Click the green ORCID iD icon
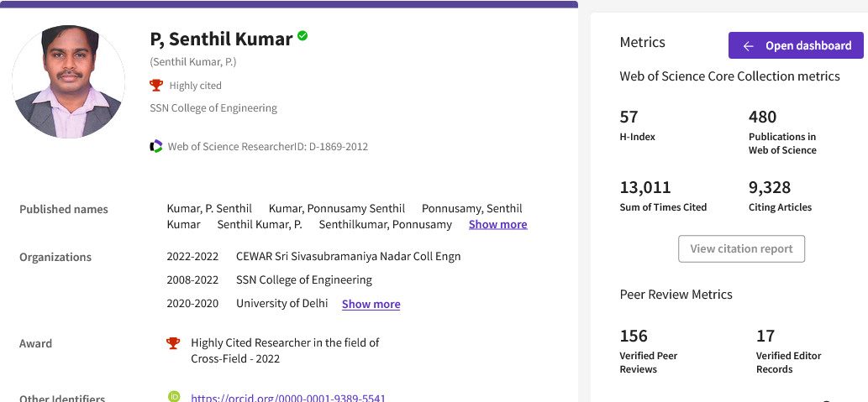 tap(174, 396)
